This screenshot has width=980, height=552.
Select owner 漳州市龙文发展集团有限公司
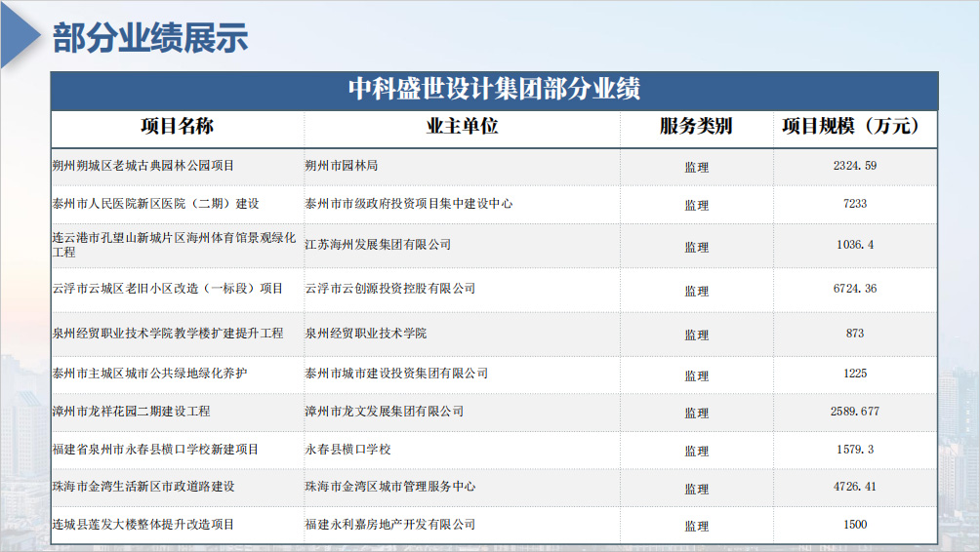click(384, 412)
